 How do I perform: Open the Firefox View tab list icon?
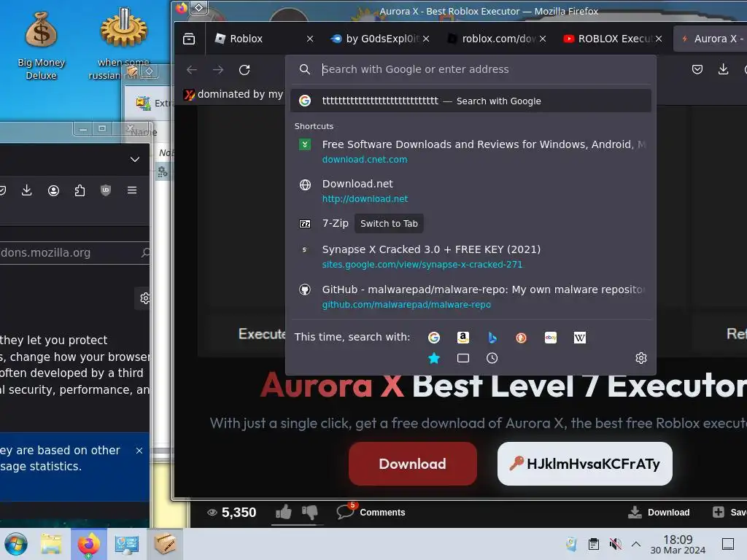(189, 39)
